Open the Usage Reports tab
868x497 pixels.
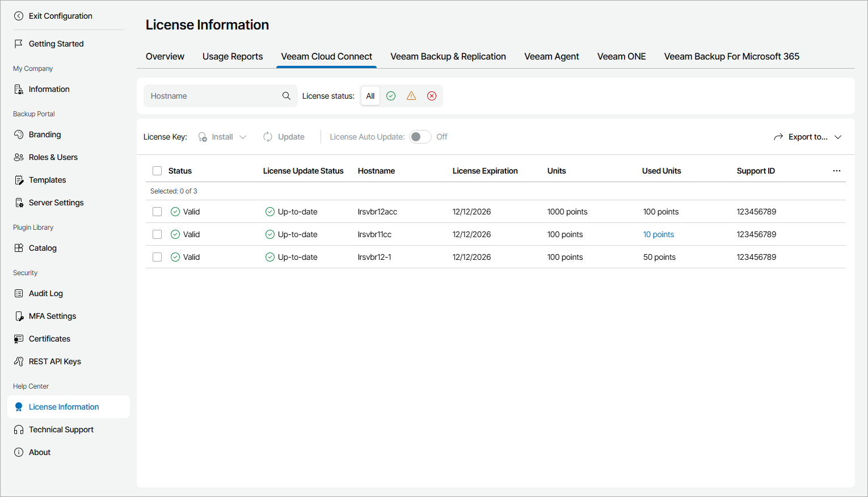233,56
